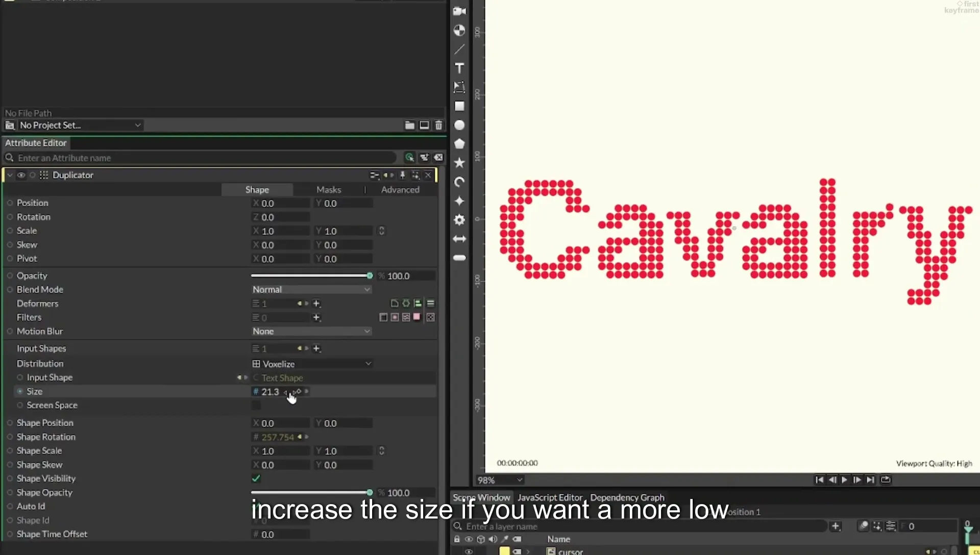Select the Capsule shape tool
The image size is (980, 555).
pyautogui.click(x=459, y=258)
